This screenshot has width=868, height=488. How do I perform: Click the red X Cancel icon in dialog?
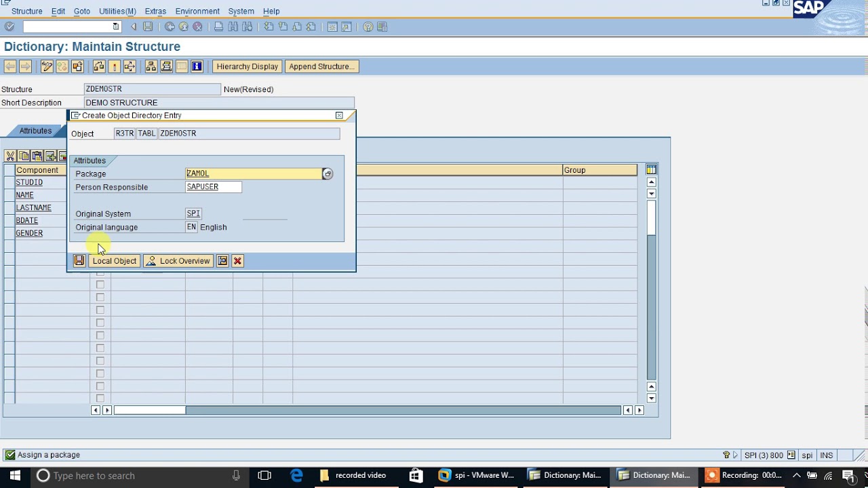237,261
